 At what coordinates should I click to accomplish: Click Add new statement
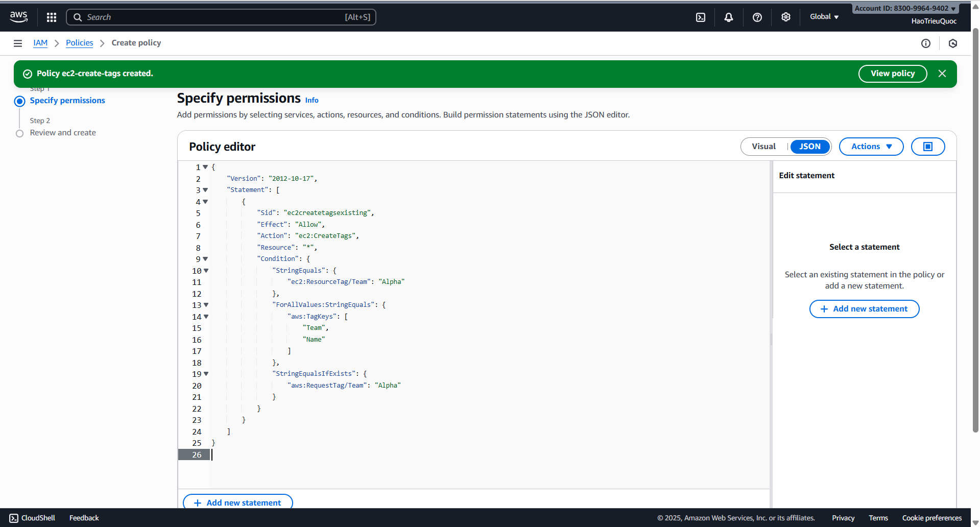[864, 308]
